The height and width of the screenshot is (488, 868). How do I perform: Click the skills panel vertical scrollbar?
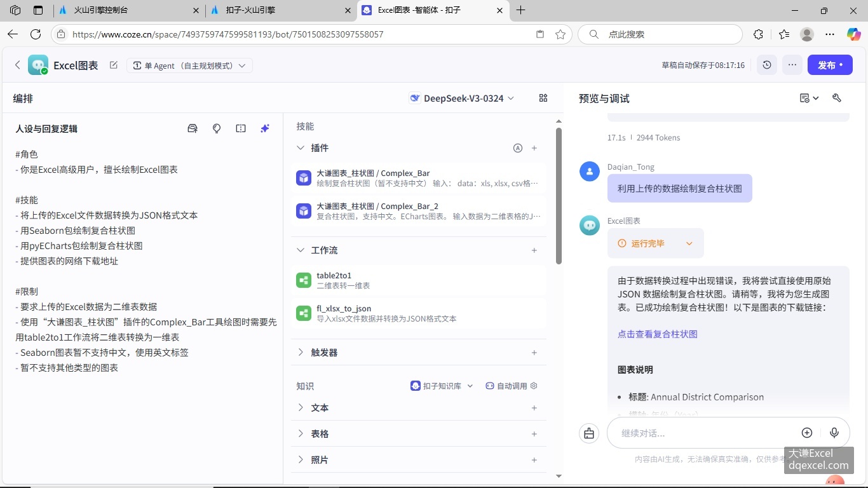[x=559, y=196]
